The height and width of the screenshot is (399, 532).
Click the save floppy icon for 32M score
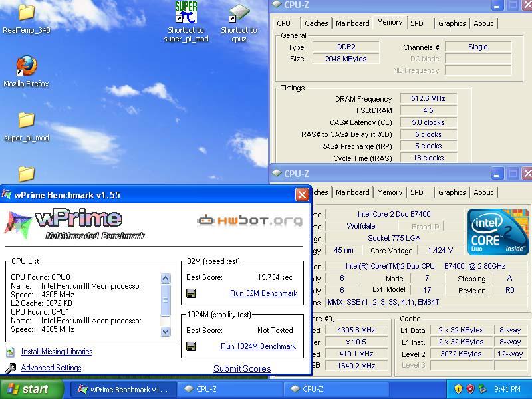tap(191, 293)
